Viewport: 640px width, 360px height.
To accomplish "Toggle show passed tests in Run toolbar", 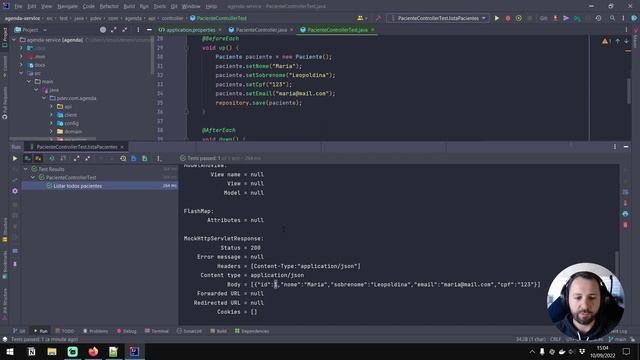I will tap(28, 158).
